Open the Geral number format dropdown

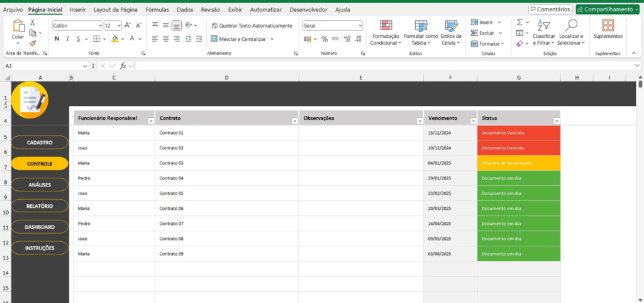(360, 26)
